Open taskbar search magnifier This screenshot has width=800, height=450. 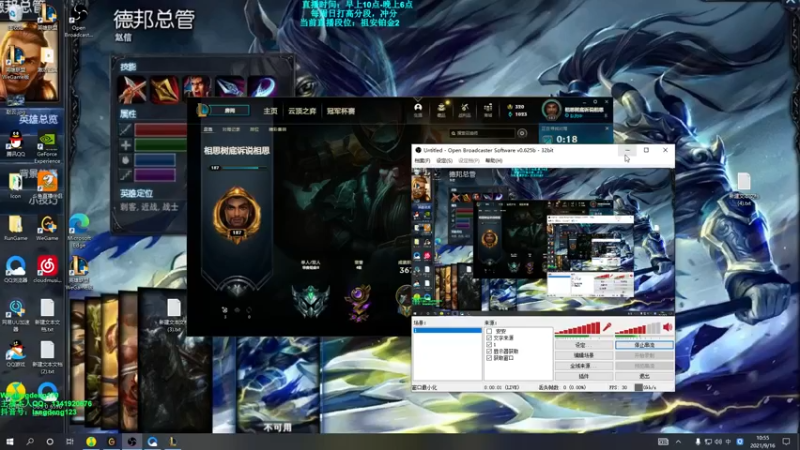click(30, 441)
